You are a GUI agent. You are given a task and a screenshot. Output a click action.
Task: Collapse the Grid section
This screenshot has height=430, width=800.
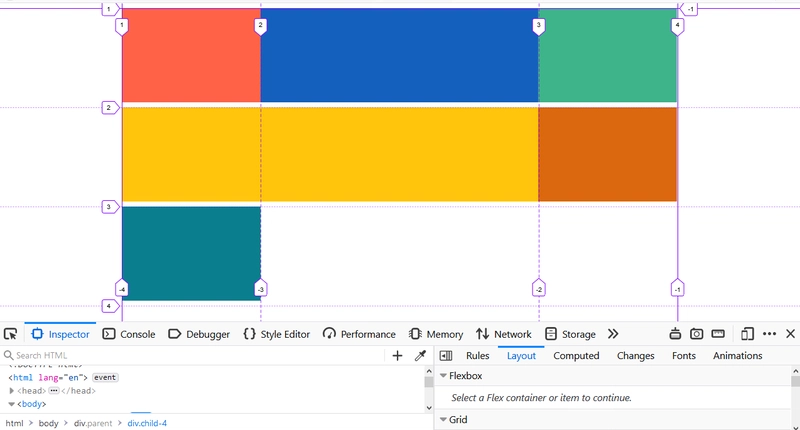coord(443,419)
